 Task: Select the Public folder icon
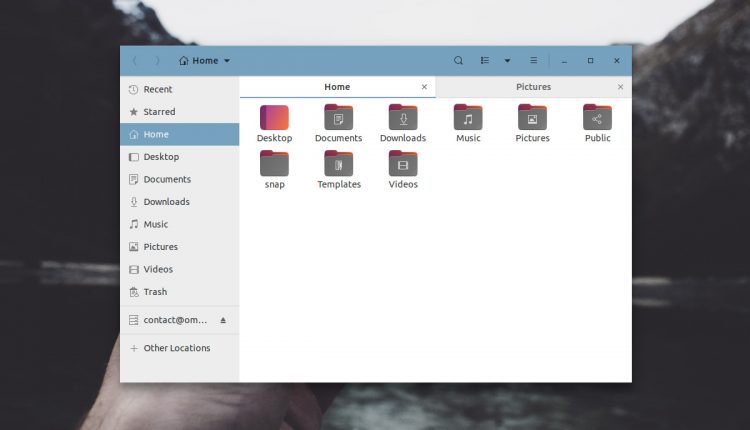(x=597, y=118)
